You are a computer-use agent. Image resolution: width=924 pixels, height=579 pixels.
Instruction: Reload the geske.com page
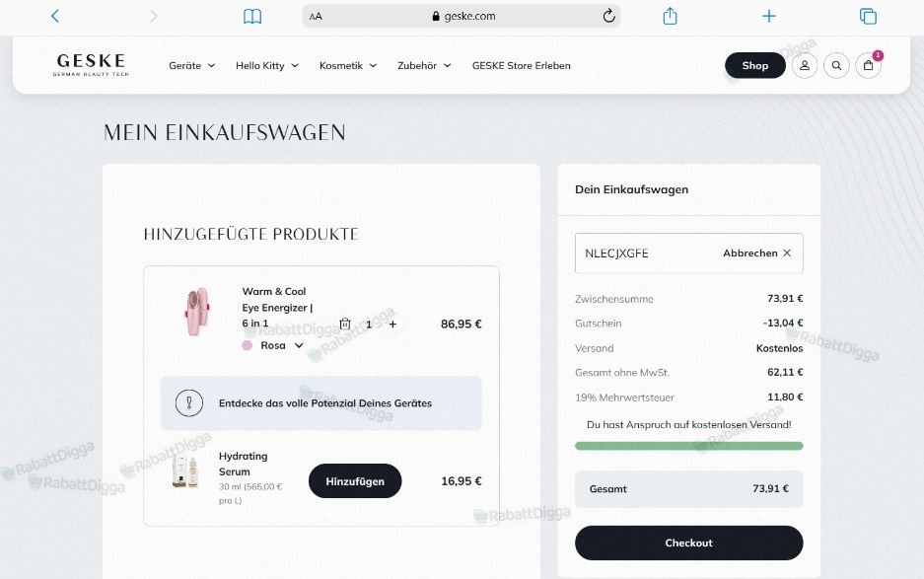tap(608, 16)
